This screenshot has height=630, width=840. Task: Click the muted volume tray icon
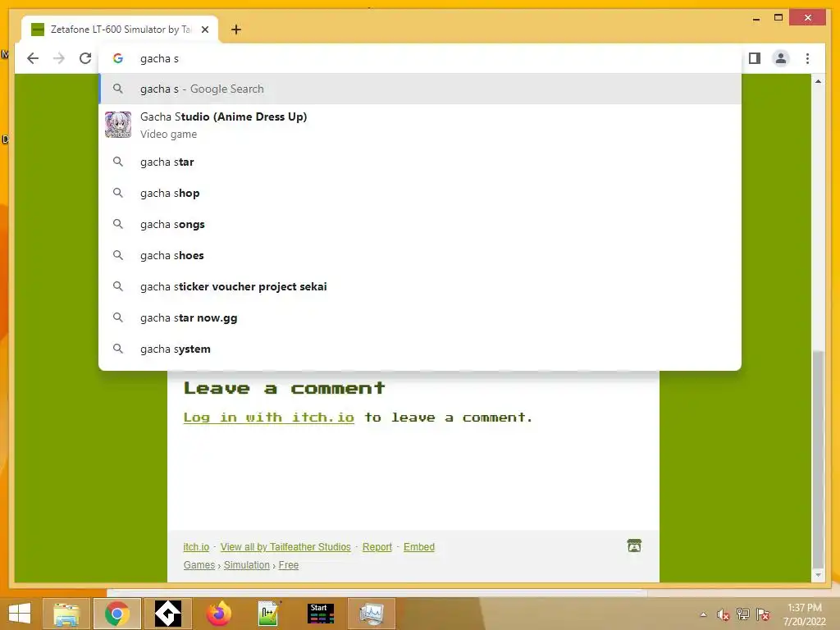pos(723,614)
